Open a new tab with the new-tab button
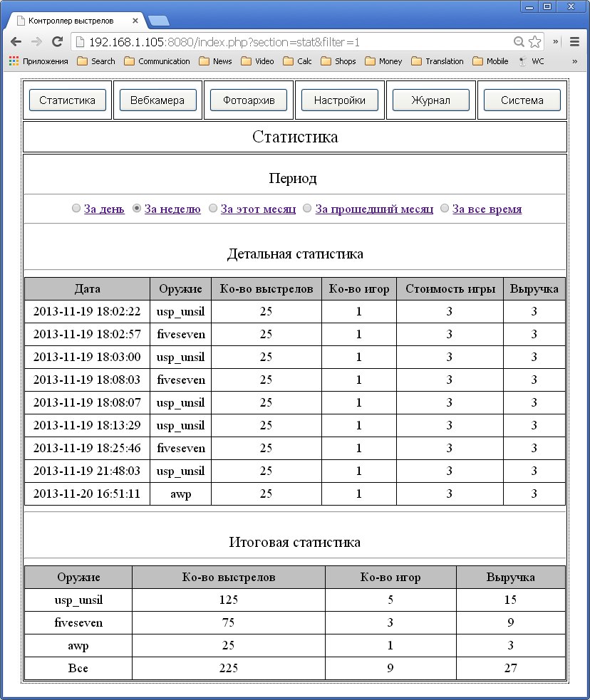 [159, 21]
